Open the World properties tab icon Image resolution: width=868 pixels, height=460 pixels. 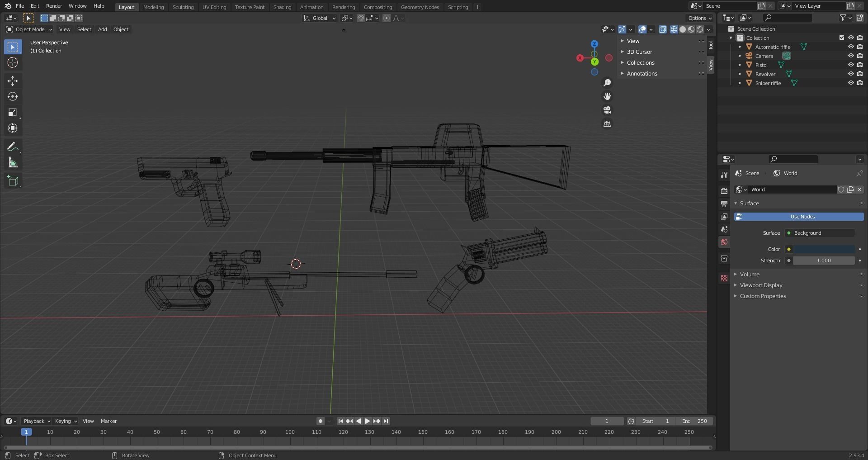pyautogui.click(x=724, y=242)
